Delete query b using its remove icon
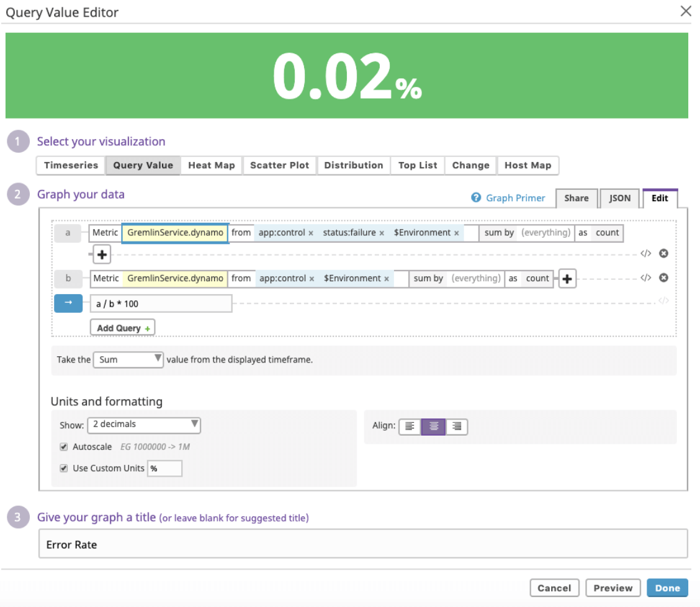The width and height of the screenshot is (700, 607). 664,277
